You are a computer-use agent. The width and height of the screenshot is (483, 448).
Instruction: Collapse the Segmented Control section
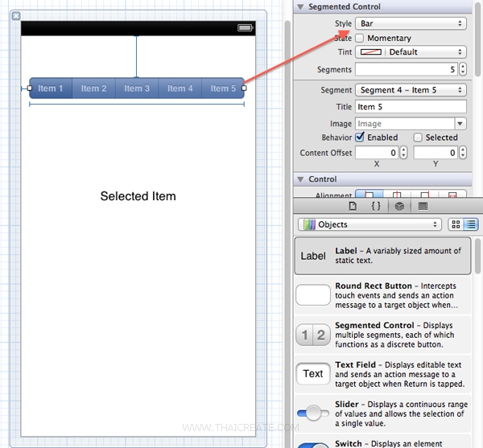(300, 6)
